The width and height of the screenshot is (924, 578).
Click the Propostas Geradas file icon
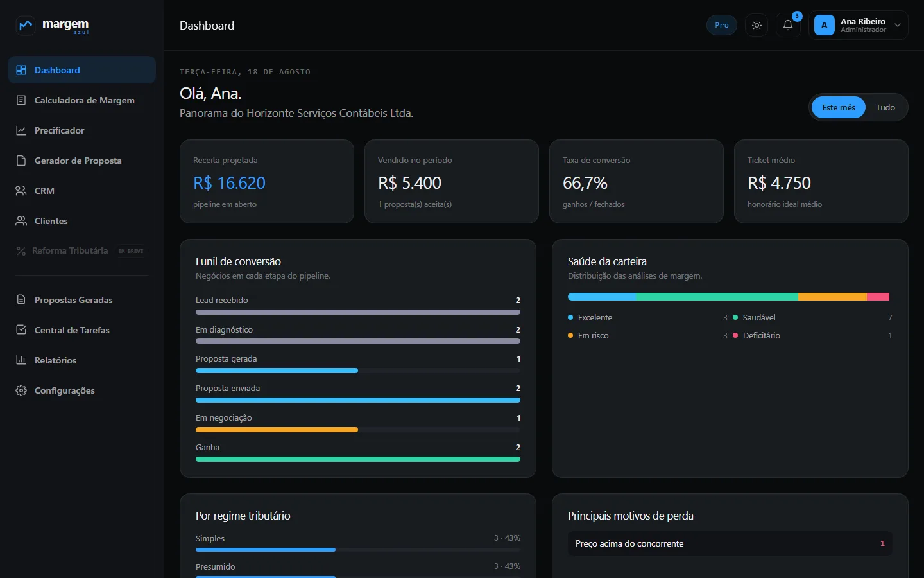click(21, 300)
